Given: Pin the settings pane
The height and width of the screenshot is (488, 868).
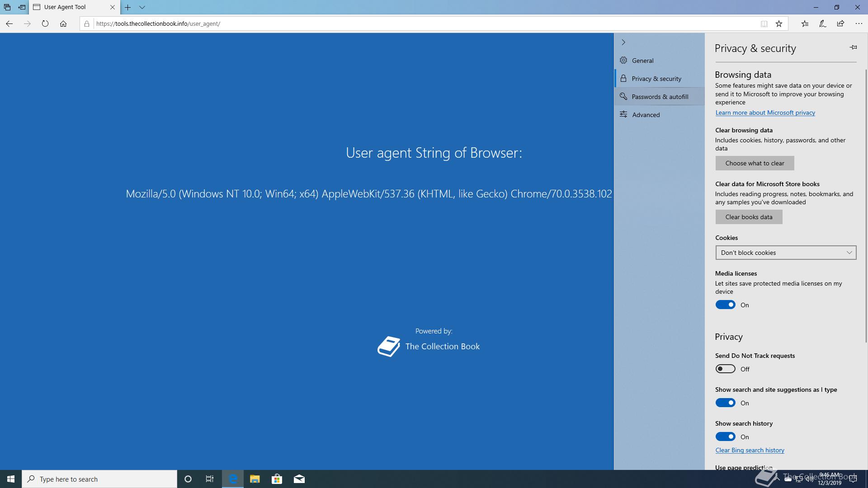Looking at the screenshot, I should point(853,47).
